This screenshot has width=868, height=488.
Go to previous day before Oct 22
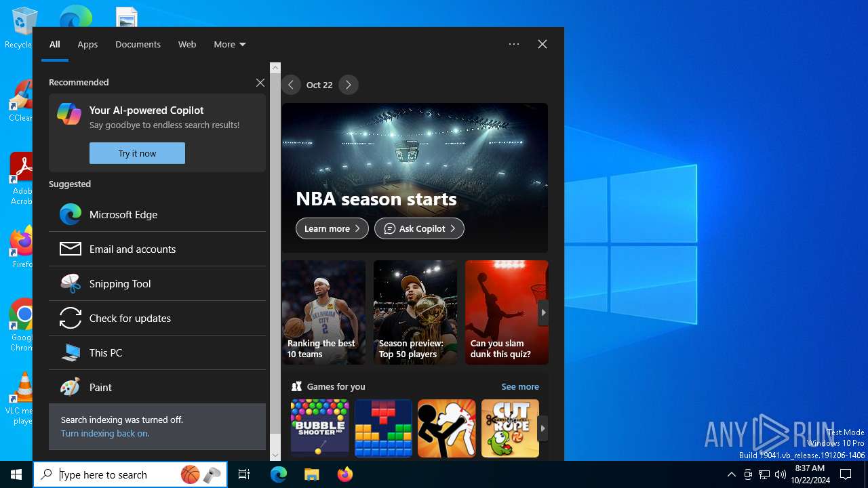[x=291, y=85]
